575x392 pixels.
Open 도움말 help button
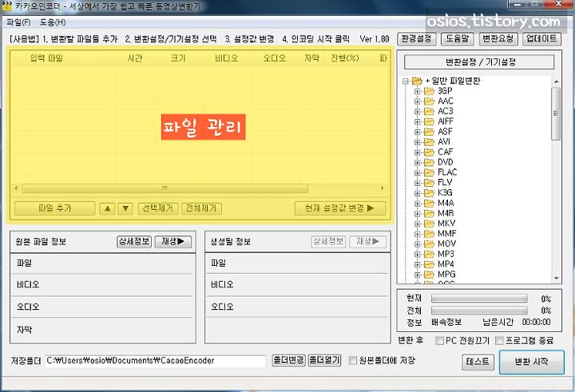point(458,38)
